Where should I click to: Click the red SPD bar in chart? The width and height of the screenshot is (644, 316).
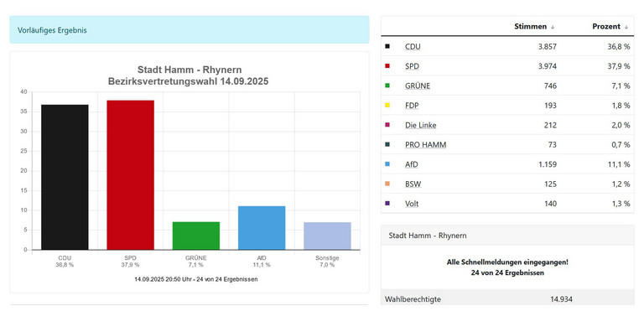[x=130, y=175]
